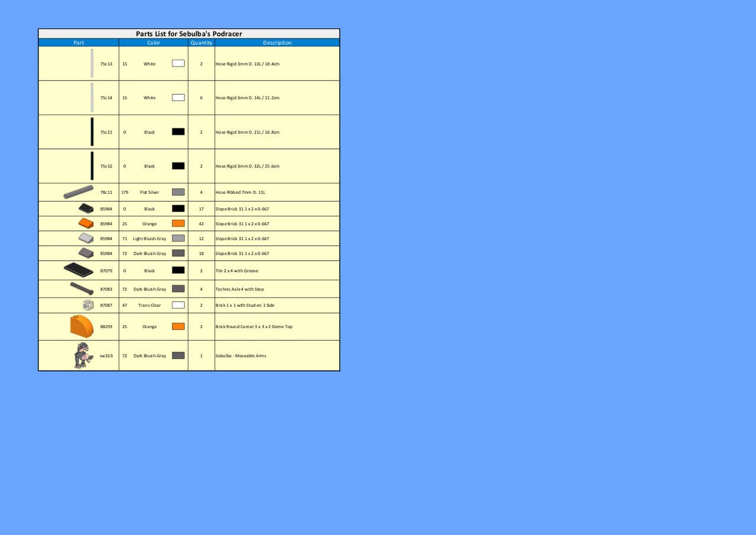Viewport: 756px width, 535px height.
Task: Click the quantity 18 for dark bluish gray slope
Action: pos(201,254)
